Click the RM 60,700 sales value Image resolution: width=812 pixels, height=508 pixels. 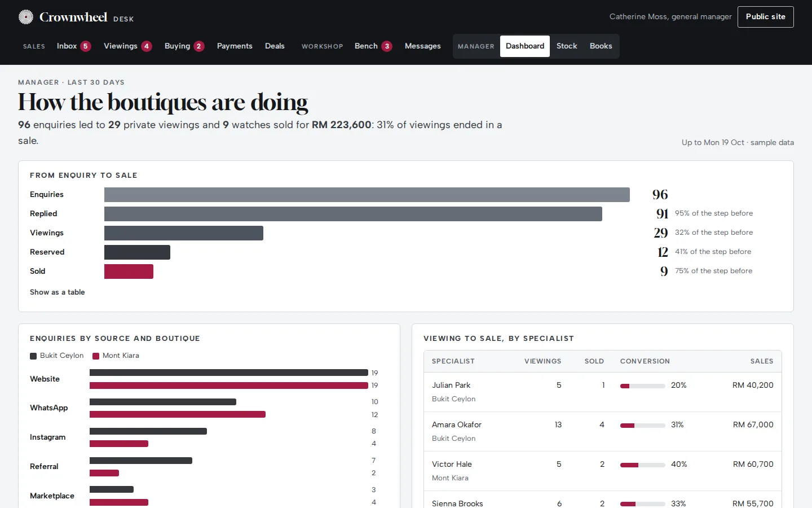click(x=753, y=464)
